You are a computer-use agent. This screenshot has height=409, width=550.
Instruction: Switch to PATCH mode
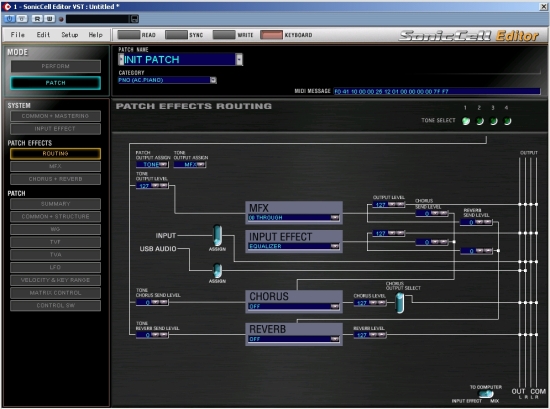point(55,83)
